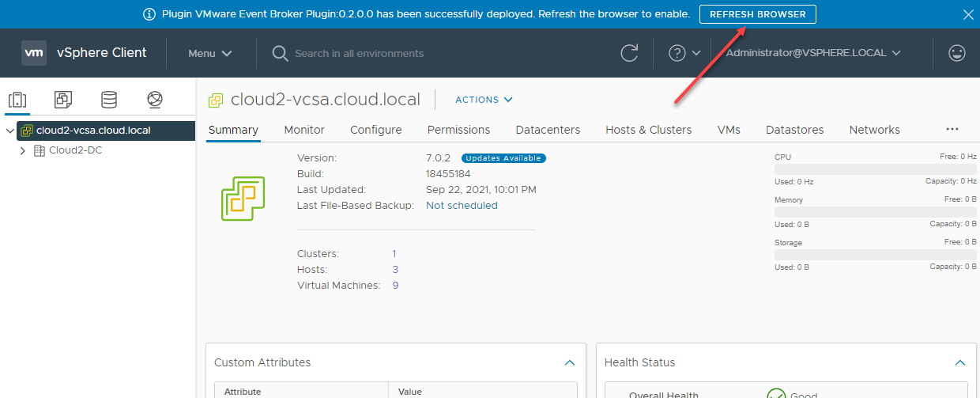Screen dimensions: 980x398
Task: Select the Cloud2-DC datacenter tree item
Action: click(x=75, y=150)
